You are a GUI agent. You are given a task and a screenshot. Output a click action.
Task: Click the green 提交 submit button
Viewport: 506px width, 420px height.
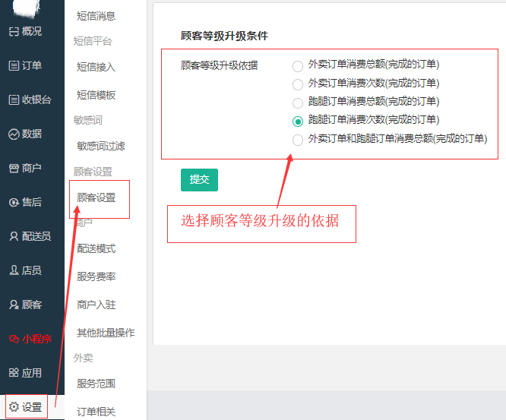(x=199, y=180)
